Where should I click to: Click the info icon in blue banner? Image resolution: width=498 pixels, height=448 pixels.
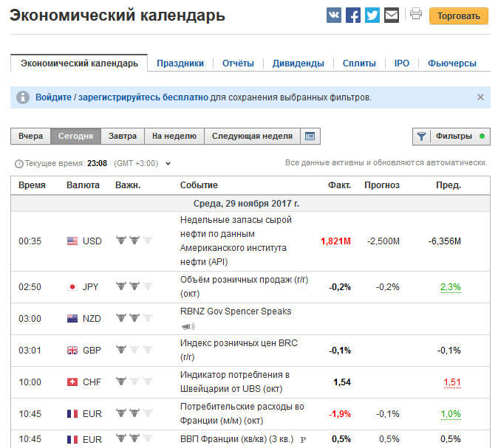pos(23,97)
